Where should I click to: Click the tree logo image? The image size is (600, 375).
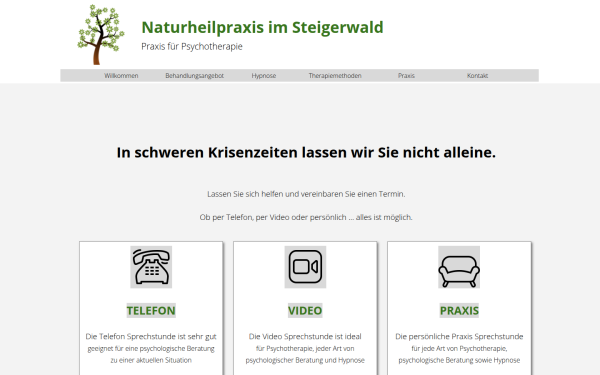tap(101, 34)
